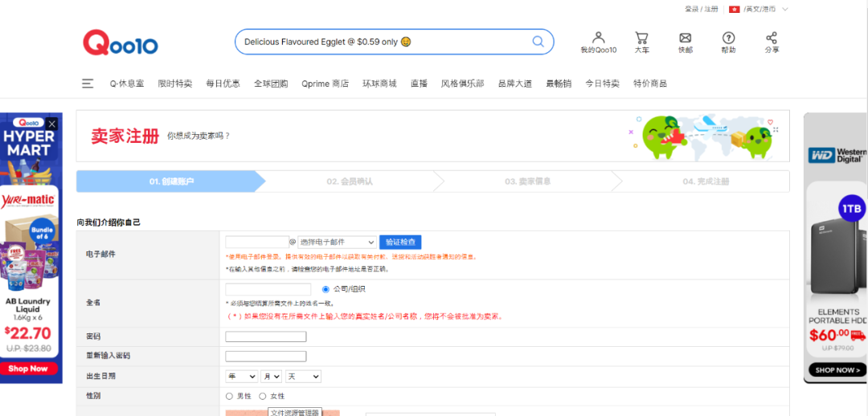The image size is (868, 416).
Task: Select the 女性 gender option
Action: tap(262, 396)
